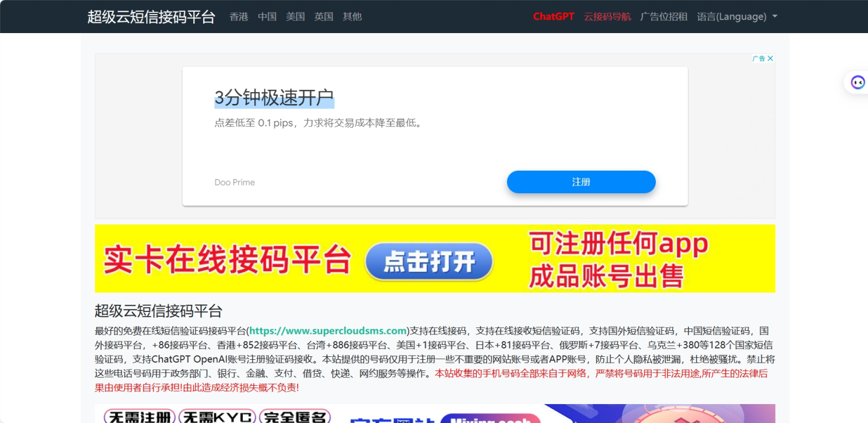Click the yellow 实卡在线接码平台 banner
Image resolution: width=868 pixels, height=423 pixels.
pos(435,259)
